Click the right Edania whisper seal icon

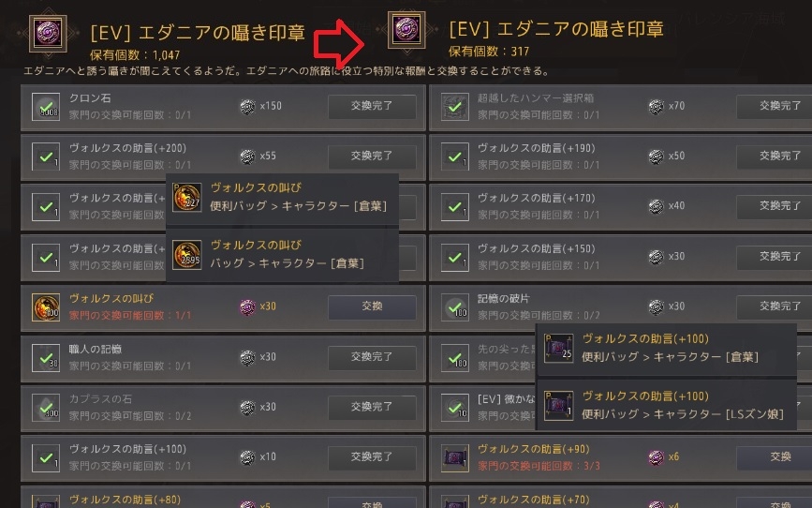click(406, 30)
